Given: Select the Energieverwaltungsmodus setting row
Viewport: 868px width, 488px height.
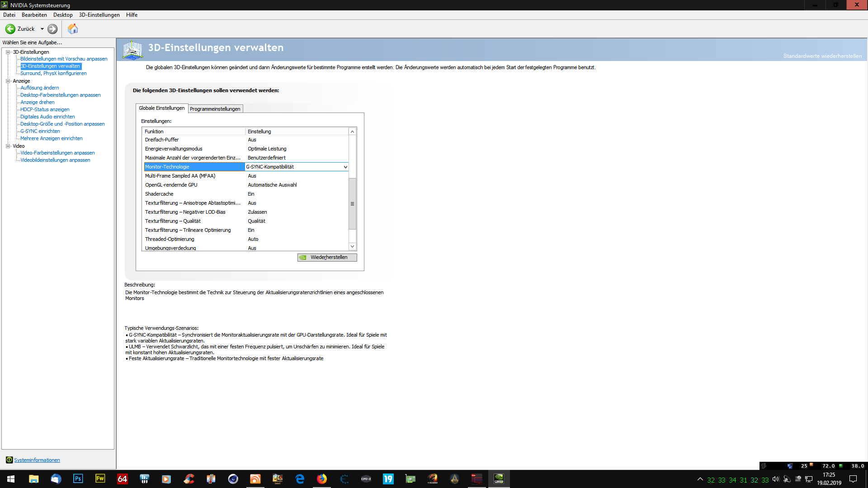Looking at the screenshot, I should pos(246,149).
